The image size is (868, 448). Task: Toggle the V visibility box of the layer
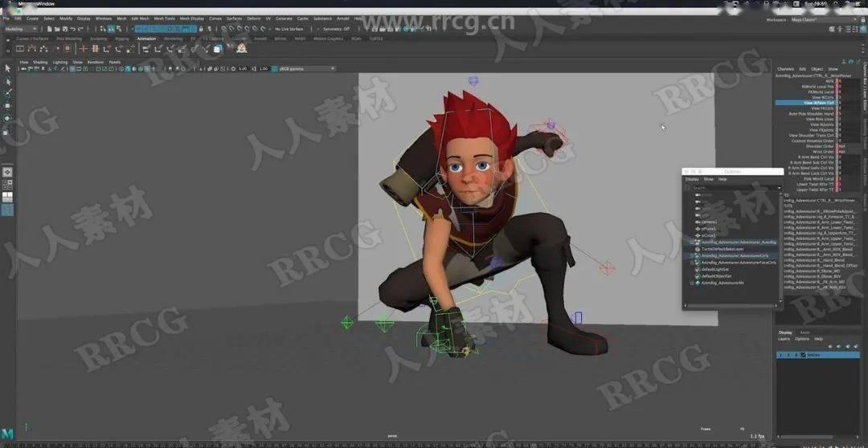click(780, 355)
